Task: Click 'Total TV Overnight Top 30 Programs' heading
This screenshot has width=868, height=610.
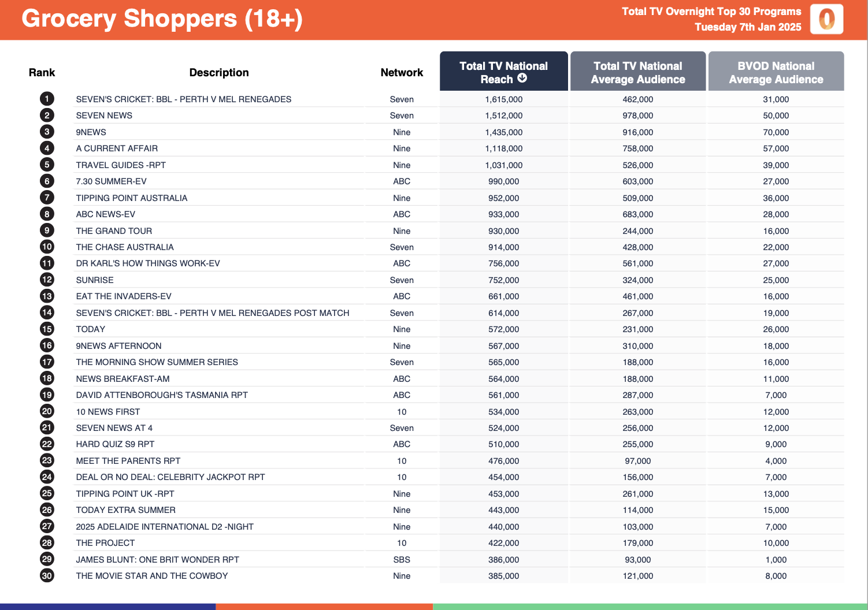Action: tap(711, 12)
